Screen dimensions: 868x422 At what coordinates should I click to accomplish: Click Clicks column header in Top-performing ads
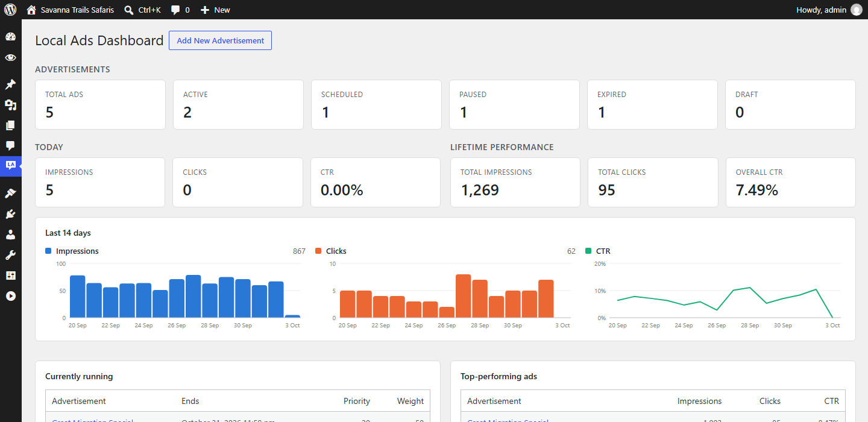tap(770, 401)
